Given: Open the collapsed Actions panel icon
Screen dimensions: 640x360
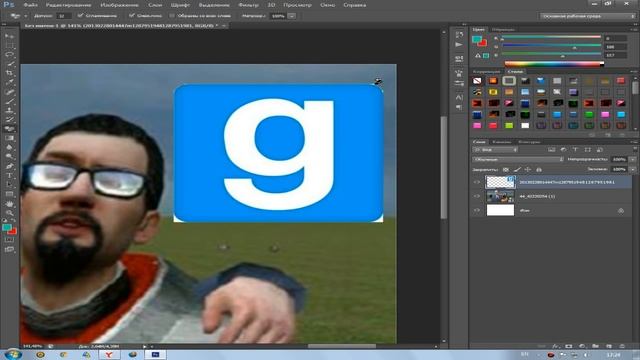Looking at the screenshot, I should [459, 44].
